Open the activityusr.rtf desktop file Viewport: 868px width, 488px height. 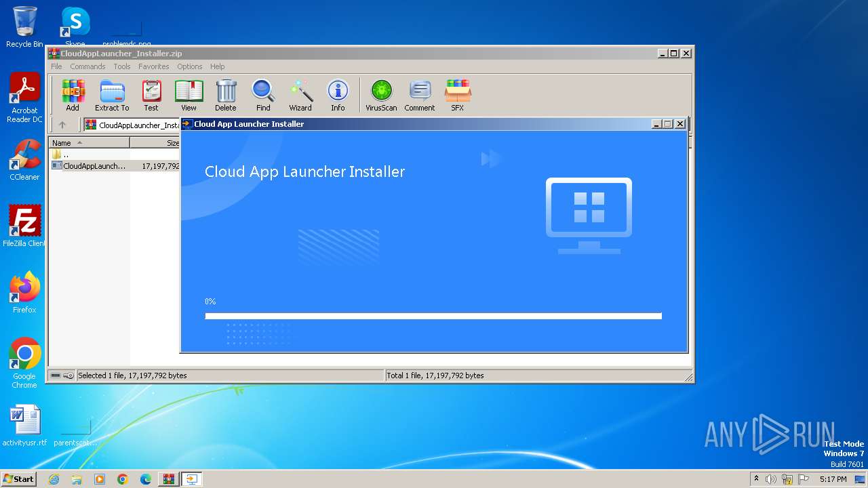(24, 426)
